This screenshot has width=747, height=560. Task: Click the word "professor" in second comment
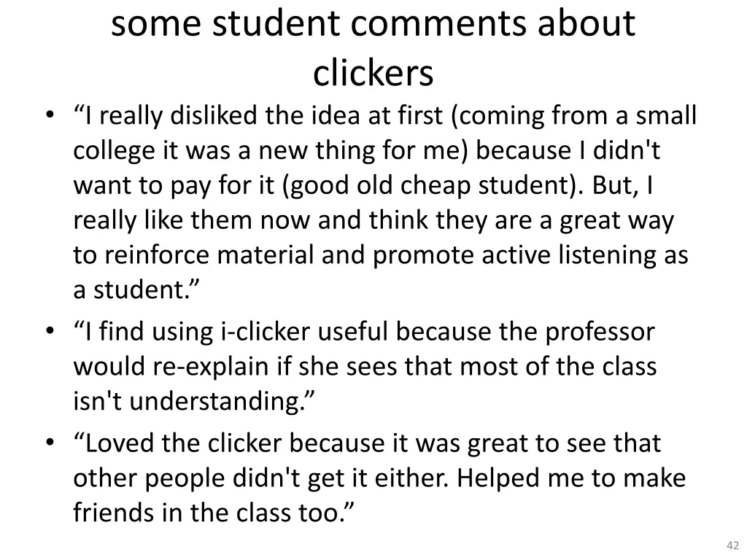597,332
